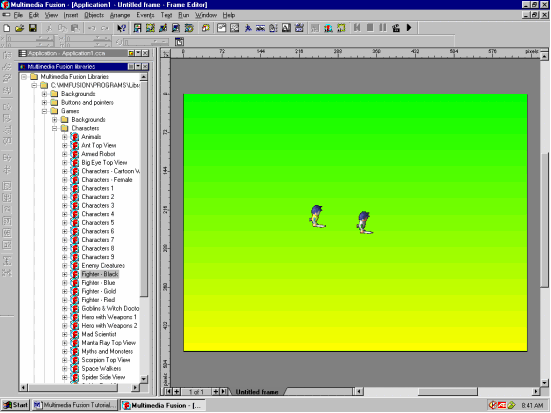This screenshot has width=551, height=413.
Task: Go to first frame navigation button
Action: tap(169, 392)
